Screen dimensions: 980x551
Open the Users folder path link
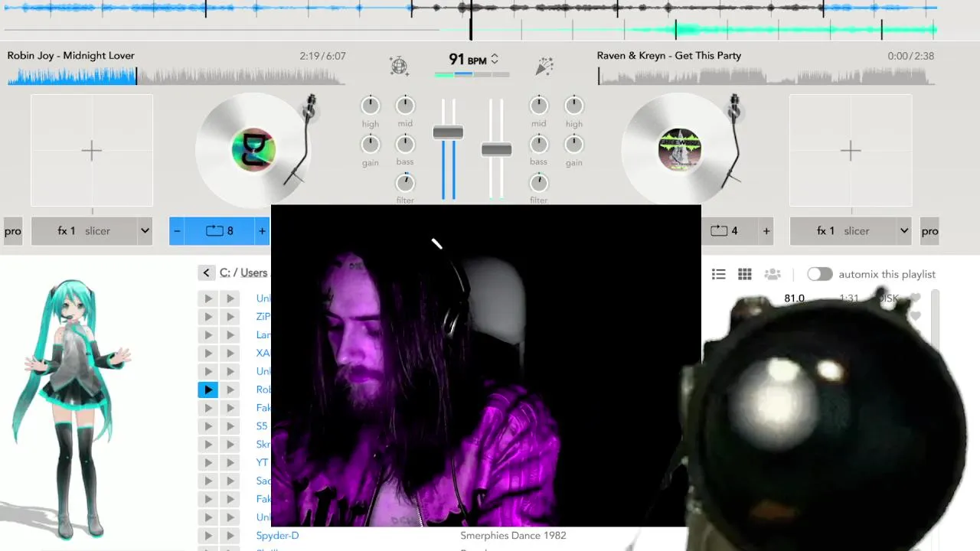click(254, 272)
